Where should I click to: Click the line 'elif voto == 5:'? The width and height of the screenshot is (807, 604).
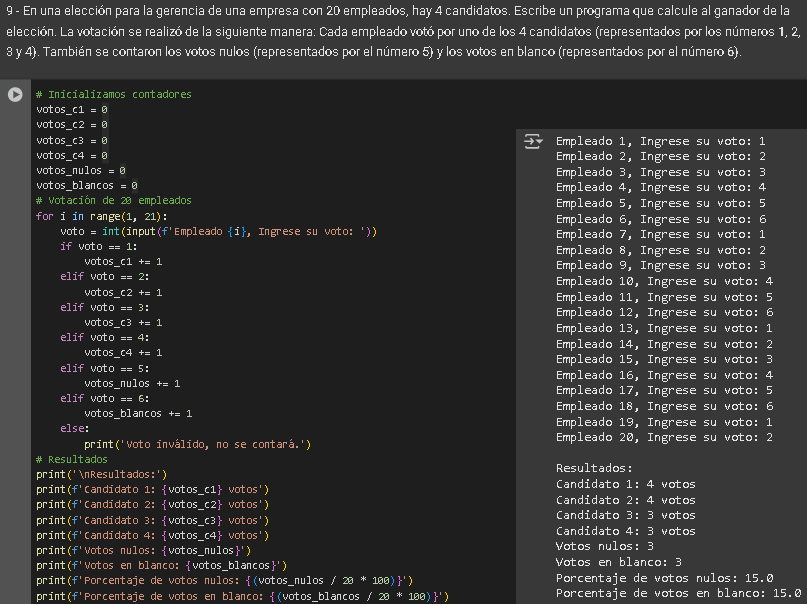click(x=105, y=368)
